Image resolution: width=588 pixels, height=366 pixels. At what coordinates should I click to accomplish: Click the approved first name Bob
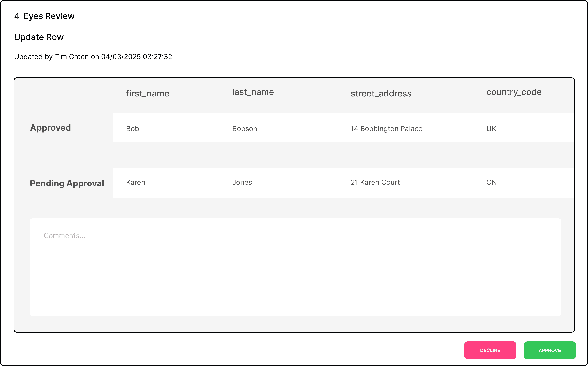click(x=132, y=128)
